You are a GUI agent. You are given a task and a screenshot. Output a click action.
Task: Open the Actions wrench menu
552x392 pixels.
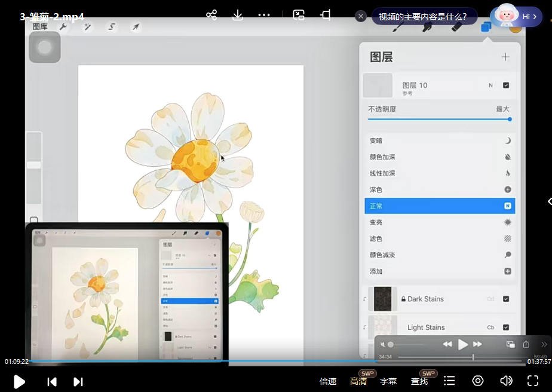63,27
